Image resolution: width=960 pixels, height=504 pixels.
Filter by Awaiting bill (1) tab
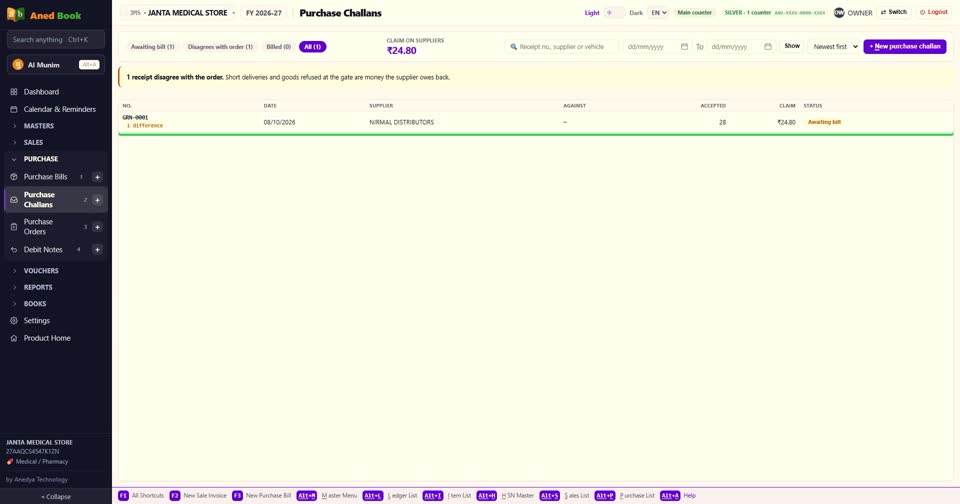[152, 47]
